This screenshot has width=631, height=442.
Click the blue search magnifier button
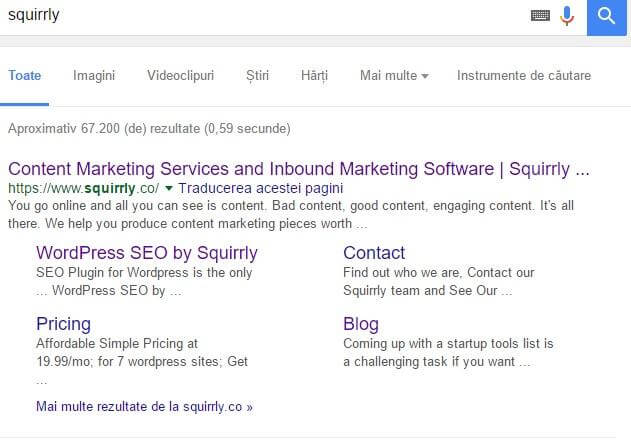(606, 17)
